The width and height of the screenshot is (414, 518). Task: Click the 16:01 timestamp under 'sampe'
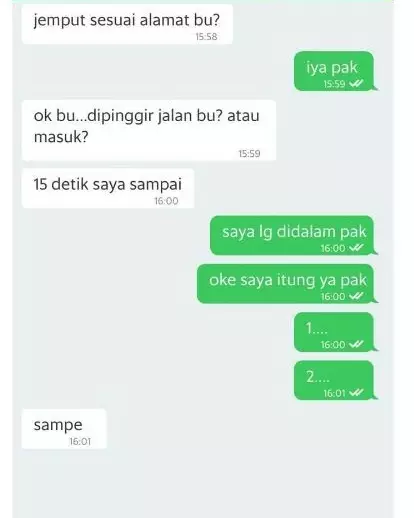80,441
